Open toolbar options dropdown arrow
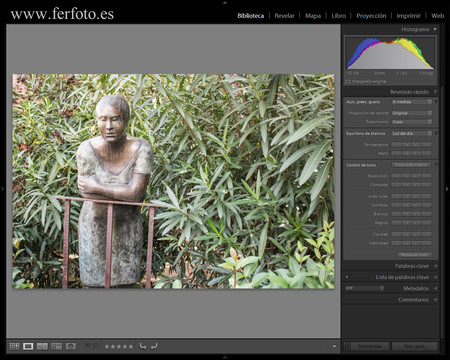Image resolution: width=450 pixels, height=360 pixels. pos(334,347)
